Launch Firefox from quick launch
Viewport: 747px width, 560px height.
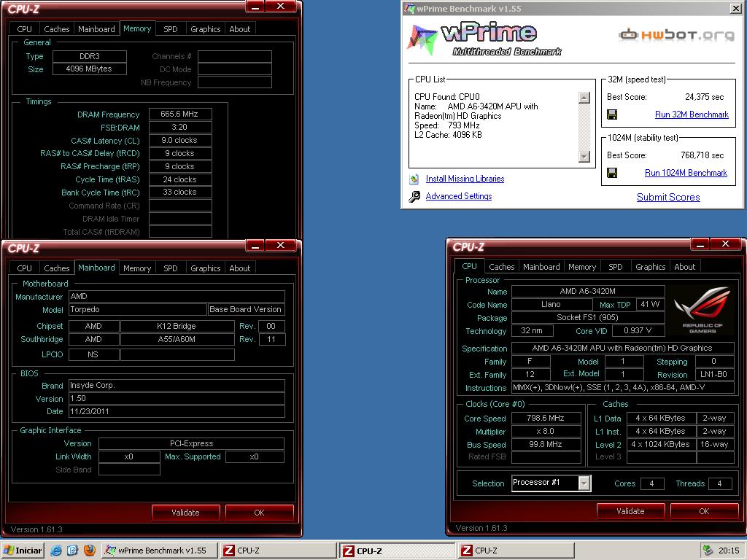[89, 551]
